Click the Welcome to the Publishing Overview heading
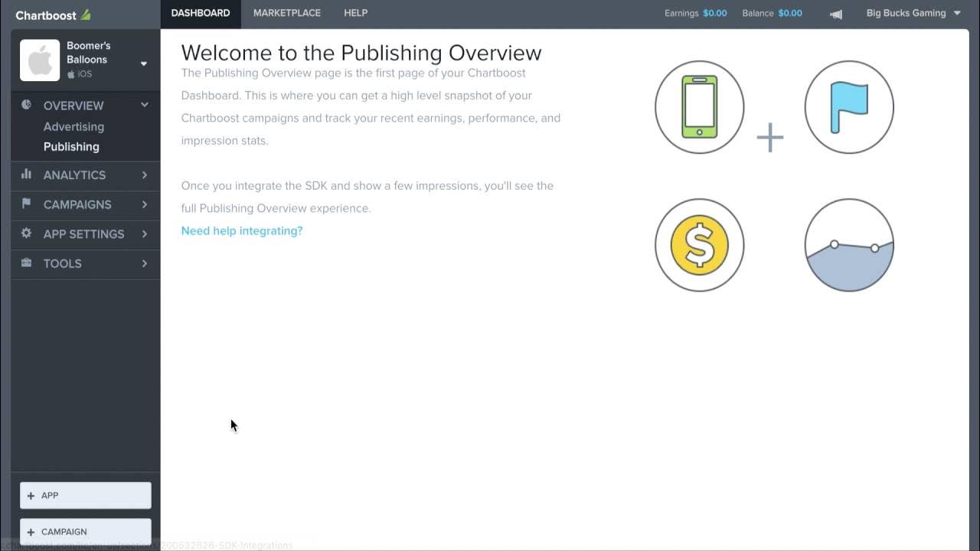 click(x=361, y=53)
